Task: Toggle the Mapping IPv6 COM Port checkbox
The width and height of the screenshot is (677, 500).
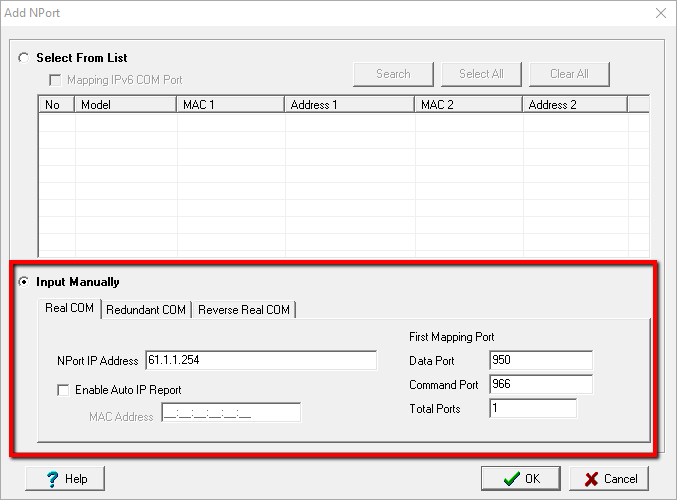Action: pos(56,79)
